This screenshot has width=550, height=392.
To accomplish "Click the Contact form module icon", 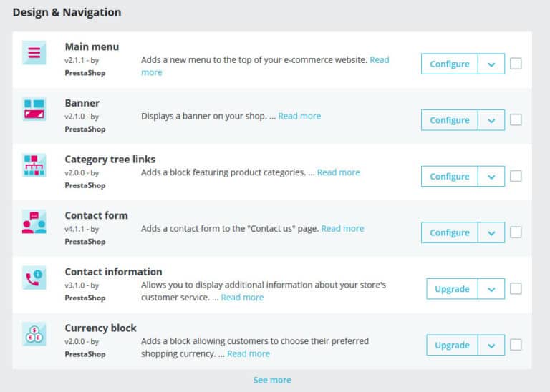I will pos(34,222).
